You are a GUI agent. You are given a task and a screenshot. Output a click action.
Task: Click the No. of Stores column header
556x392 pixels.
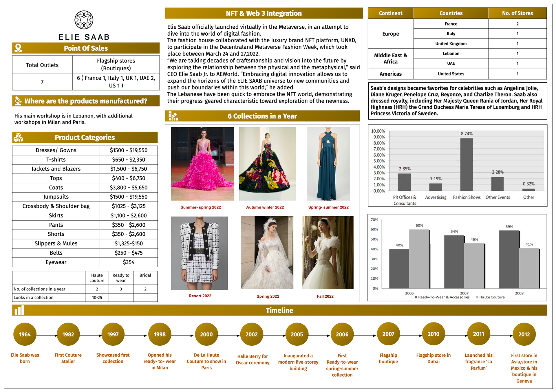517,13
